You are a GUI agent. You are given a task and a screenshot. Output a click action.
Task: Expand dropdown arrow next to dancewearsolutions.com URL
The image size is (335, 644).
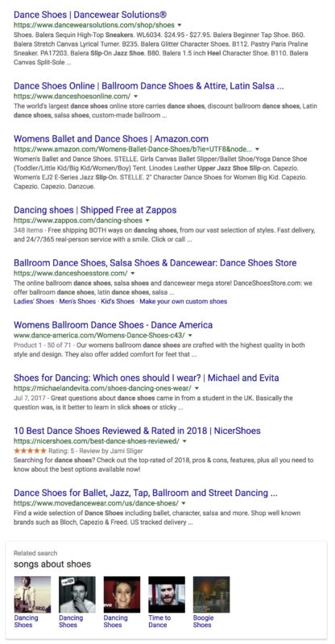(180, 25)
